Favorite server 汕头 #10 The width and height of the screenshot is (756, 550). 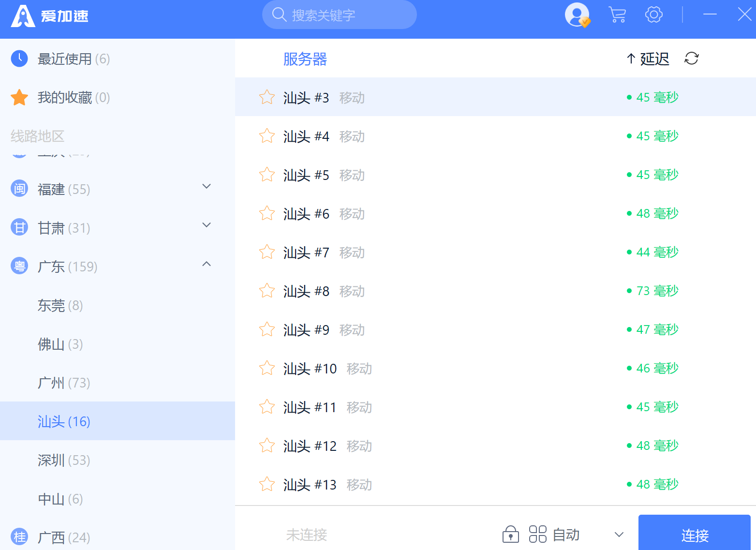tap(267, 368)
